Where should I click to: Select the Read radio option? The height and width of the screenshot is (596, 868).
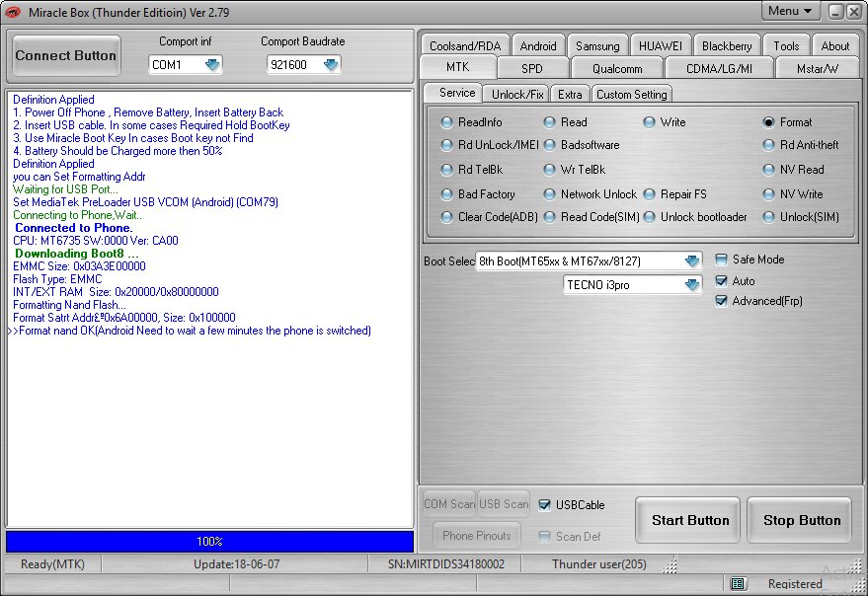pos(549,122)
